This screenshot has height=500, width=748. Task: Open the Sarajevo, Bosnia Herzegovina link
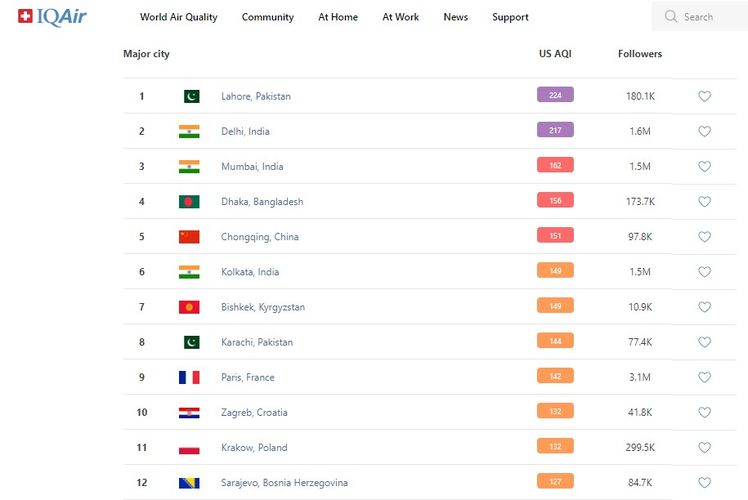pos(284,483)
